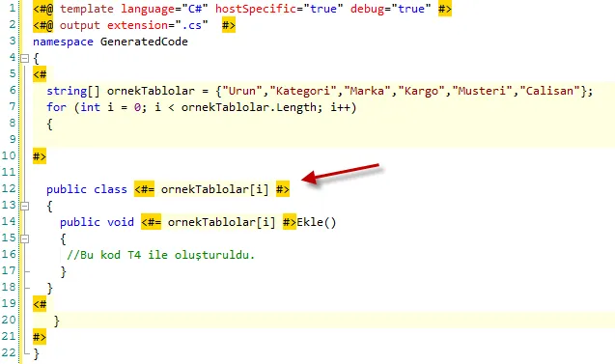Collapse the class block at line 13
The height and width of the screenshot is (364, 615).
(x=24, y=206)
